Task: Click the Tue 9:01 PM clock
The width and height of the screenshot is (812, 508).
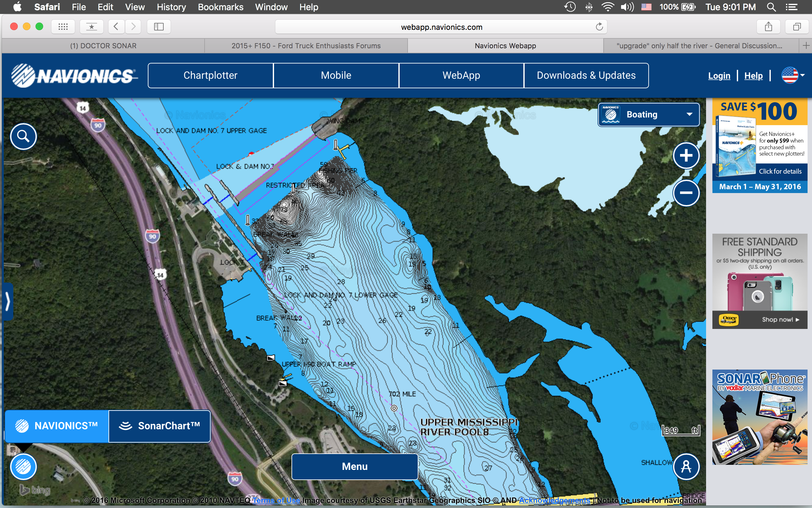Action: point(730,7)
